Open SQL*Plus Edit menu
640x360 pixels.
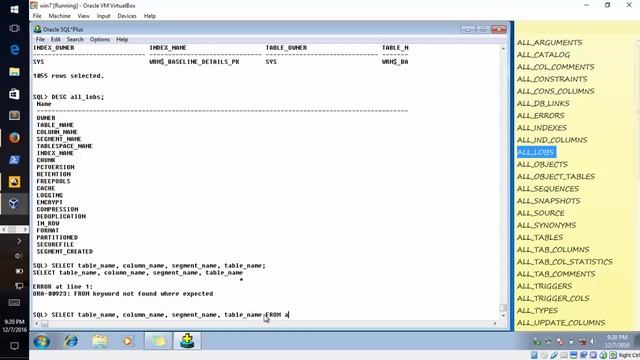tap(56, 40)
